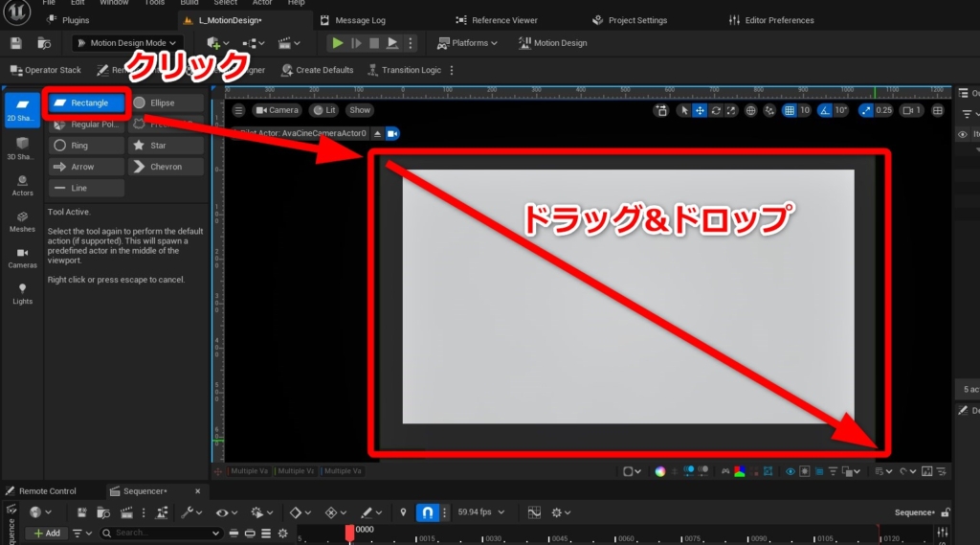Open the blueprints dropdown in toolbar

253,43
